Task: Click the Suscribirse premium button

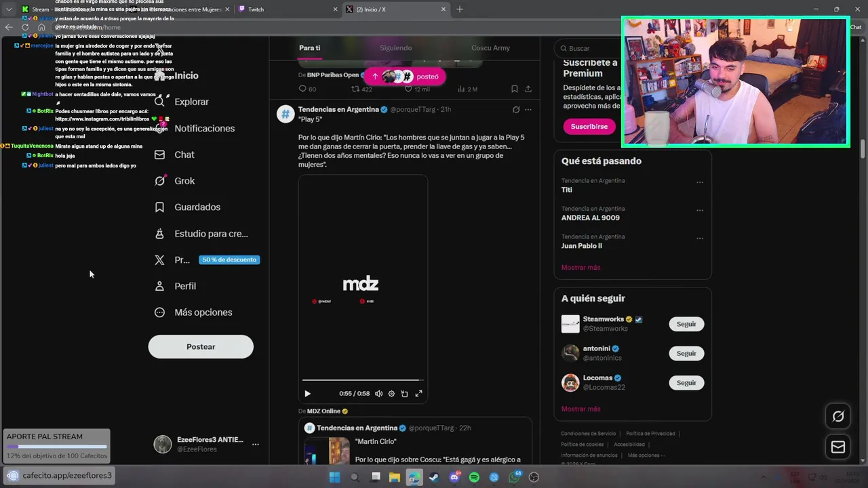Action: click(589, 126)
